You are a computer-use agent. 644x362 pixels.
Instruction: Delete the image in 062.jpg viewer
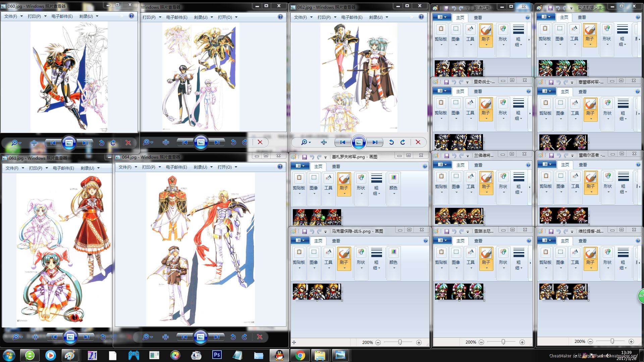418,142
